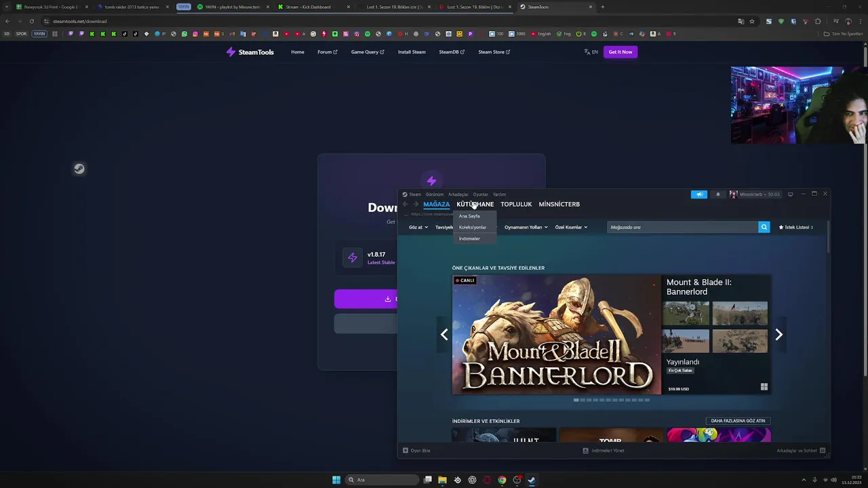The width and height of the screenshot is (868, 488).
Task: Reload the SteamTools browser page
Action: 31,21
